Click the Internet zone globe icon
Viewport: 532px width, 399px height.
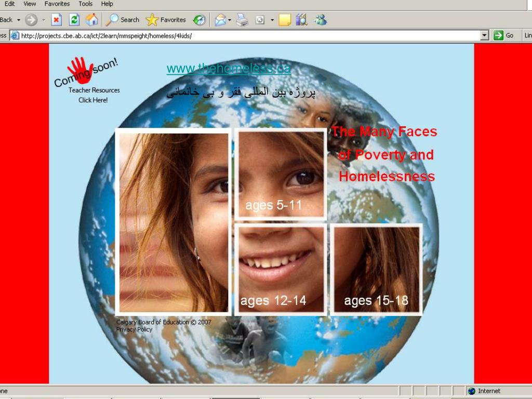(x=472, y=391)
